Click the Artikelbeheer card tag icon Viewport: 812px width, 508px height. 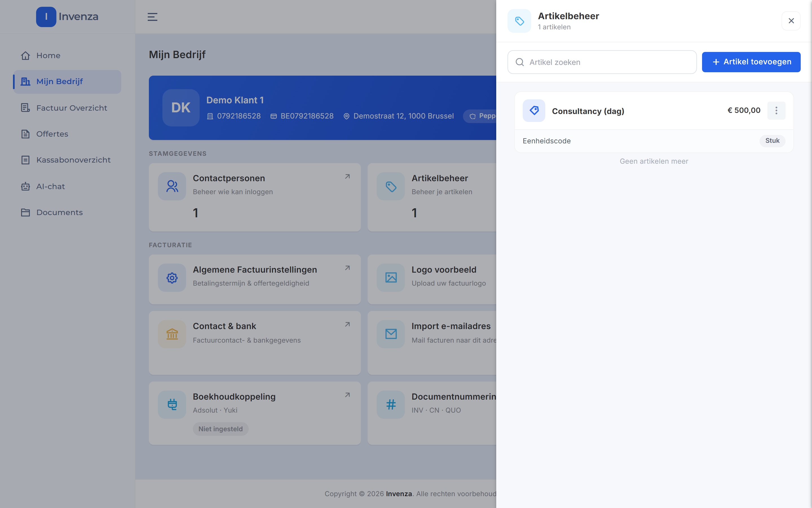pyautogui.click(x=390, y=186)
